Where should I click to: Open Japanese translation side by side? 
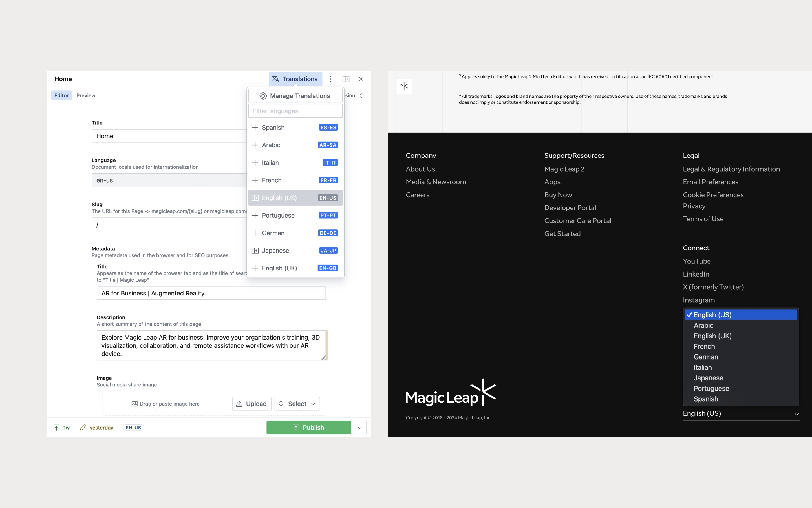pos(295,251)
